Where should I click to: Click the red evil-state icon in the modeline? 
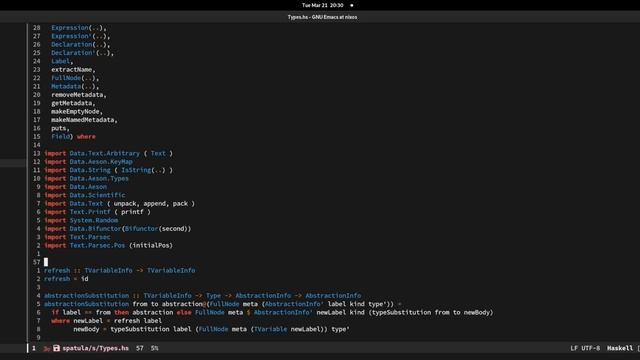47,349
